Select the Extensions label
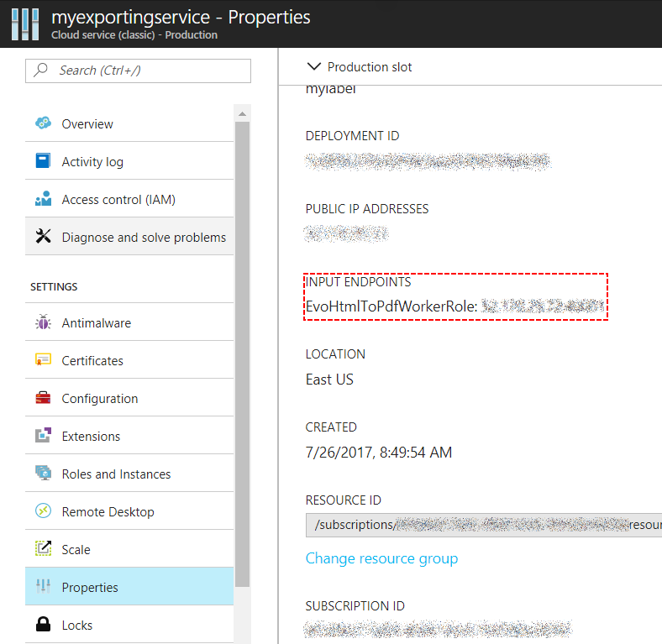Image resolution: width=662 pixels, height=644 pixels. pyautogui.click(x=91, y=436)
